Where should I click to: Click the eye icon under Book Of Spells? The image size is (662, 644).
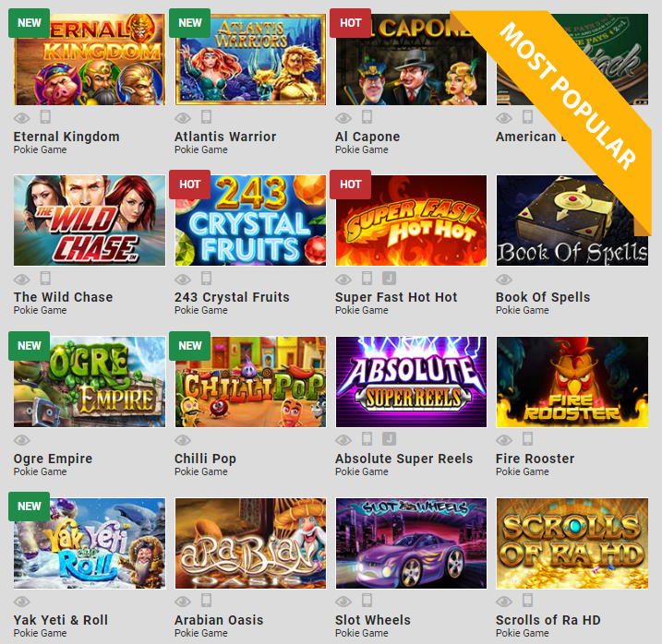click(504, 280)
